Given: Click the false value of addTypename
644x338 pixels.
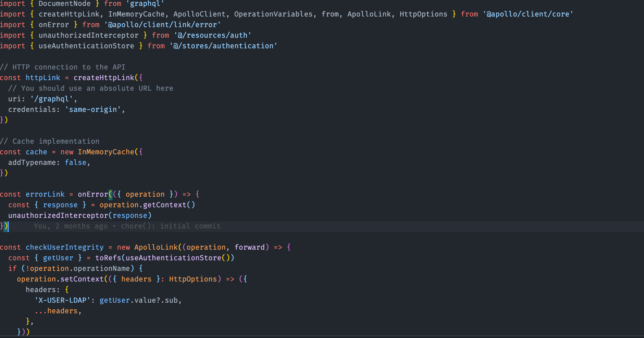Looking at the screenshot, I should [76, 163].
